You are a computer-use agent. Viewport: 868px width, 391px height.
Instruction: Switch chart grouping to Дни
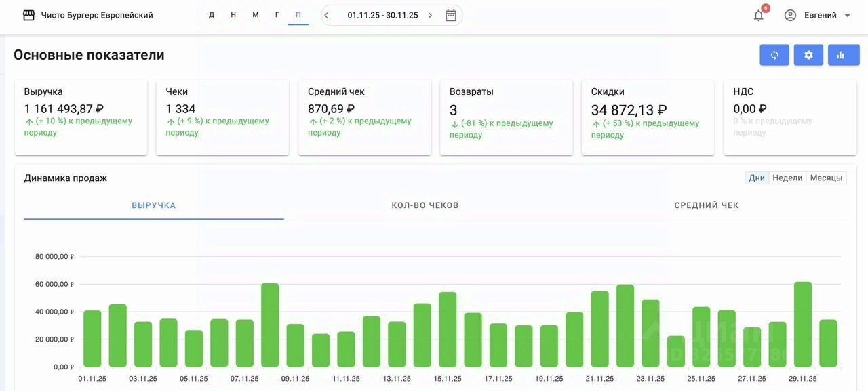coord(757,178)
